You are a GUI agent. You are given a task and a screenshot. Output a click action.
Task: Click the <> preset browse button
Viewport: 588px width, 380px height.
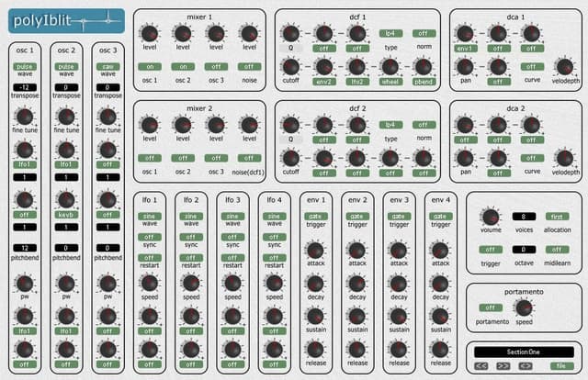coord(527,365)
